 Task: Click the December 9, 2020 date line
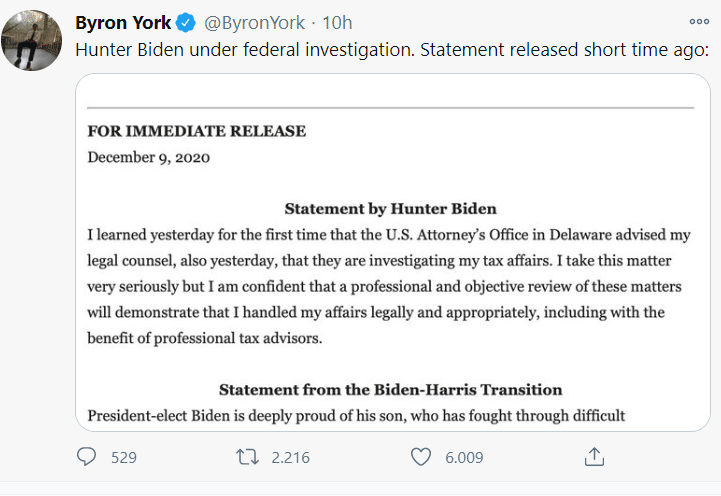[148, 156]
